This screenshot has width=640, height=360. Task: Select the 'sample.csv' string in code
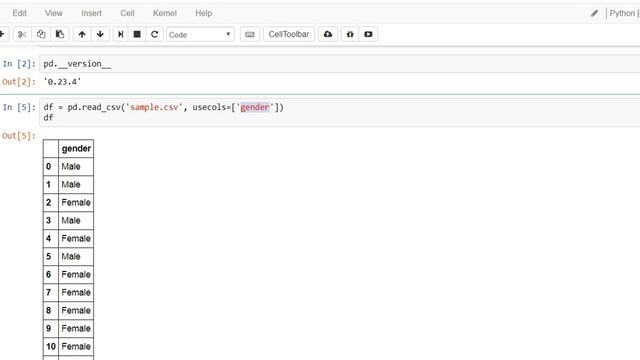pos(154,107)
